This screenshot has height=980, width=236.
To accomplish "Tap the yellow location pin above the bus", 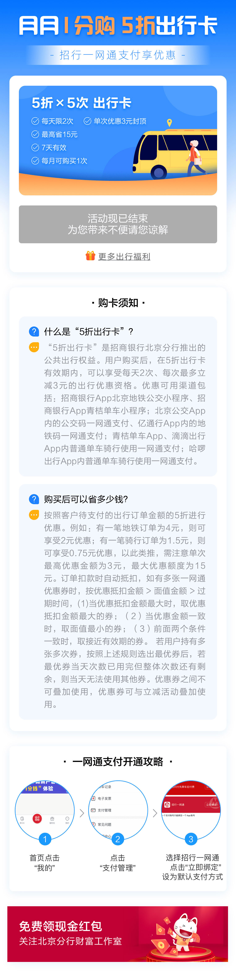I will click(x=170, y=122).
